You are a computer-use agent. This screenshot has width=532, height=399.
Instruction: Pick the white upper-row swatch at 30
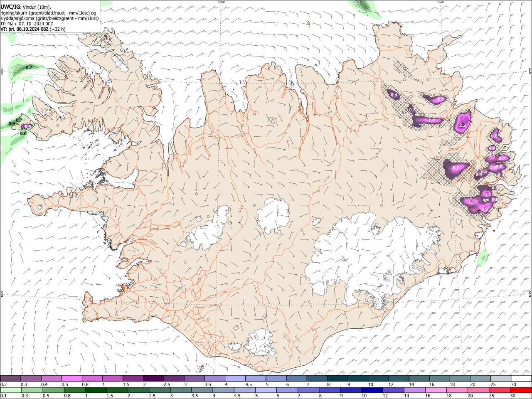(x=521, y=378)
